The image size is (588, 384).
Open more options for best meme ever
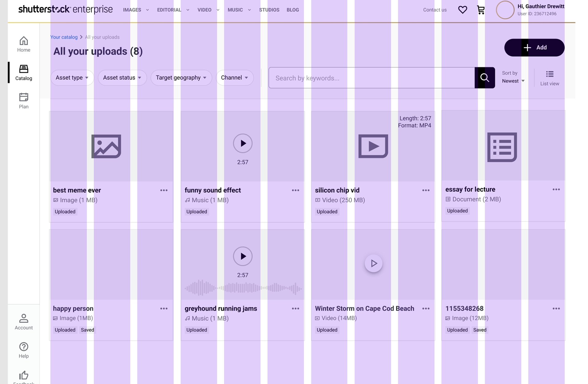(x=164, y=190)
